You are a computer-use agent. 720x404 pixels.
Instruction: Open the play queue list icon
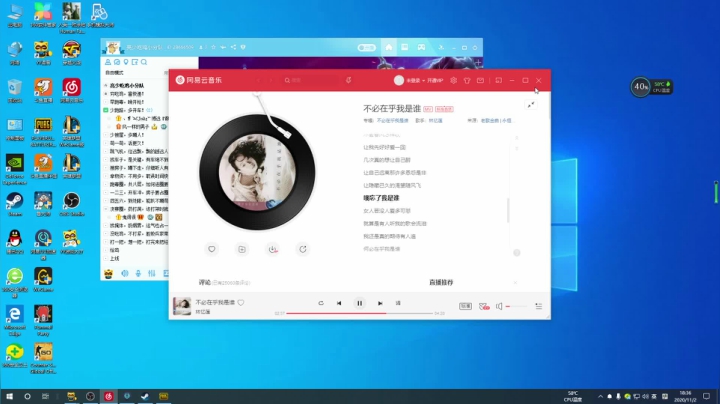pos(539,306)
